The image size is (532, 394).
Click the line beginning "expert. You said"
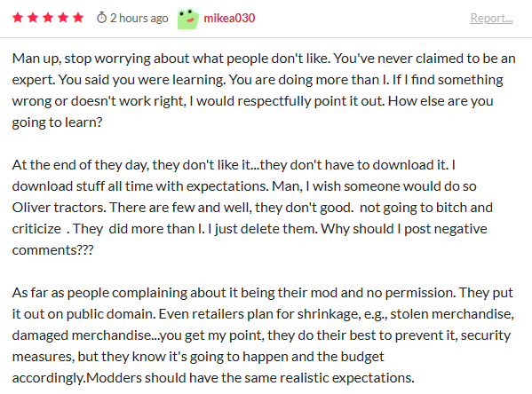[258, 80]
